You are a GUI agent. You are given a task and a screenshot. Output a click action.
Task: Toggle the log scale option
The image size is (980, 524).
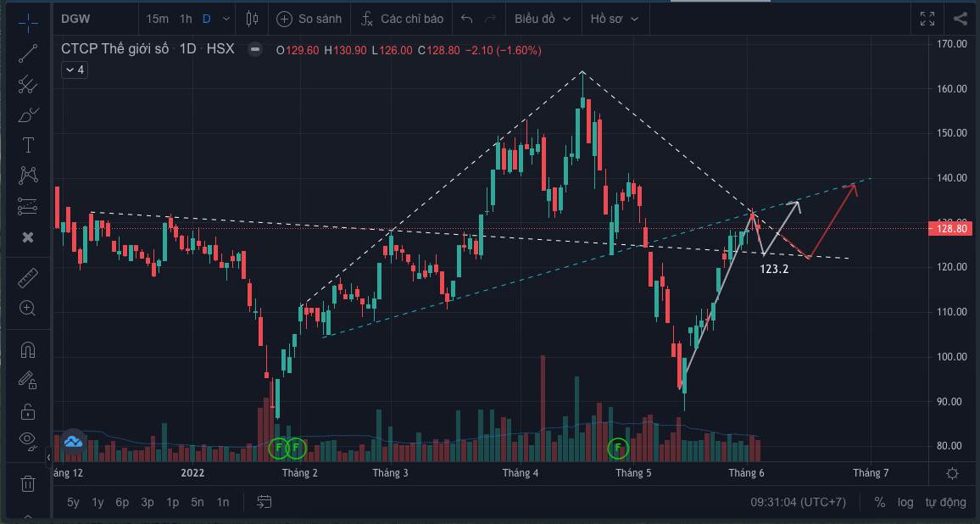tap(905, 502)
